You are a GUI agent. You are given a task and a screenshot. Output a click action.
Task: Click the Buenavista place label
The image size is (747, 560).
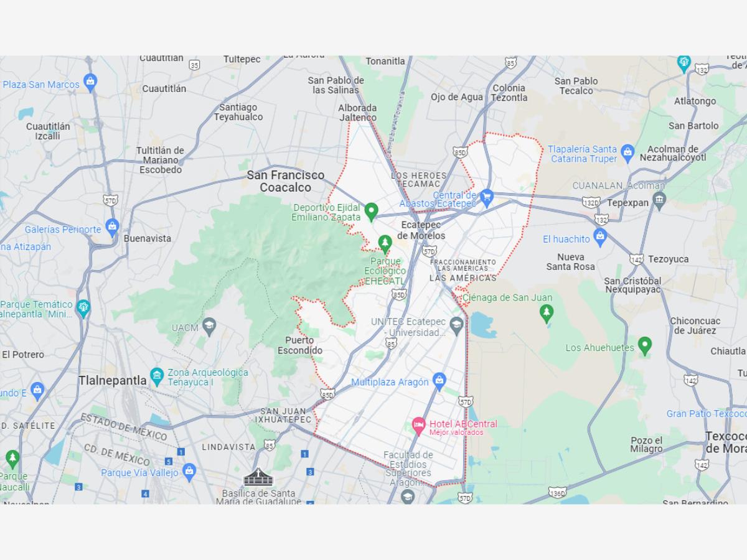pyautogui.click(x=147, y=238)
